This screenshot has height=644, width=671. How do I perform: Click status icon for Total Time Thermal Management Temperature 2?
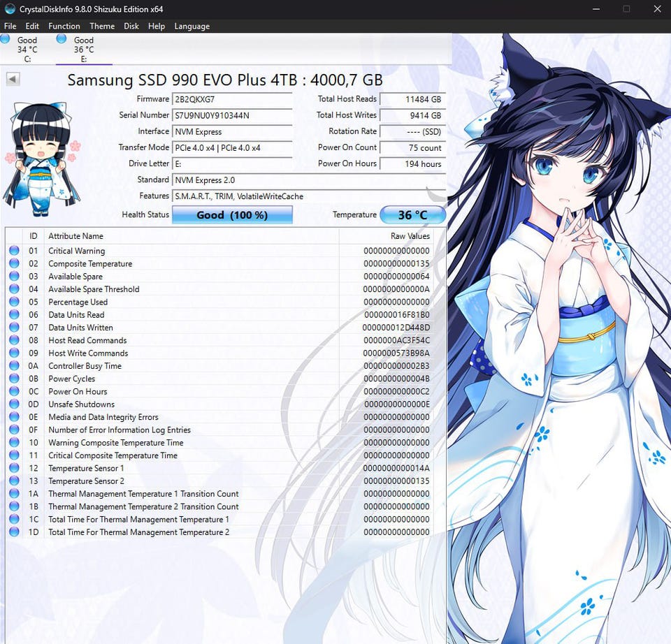(14, 532)
